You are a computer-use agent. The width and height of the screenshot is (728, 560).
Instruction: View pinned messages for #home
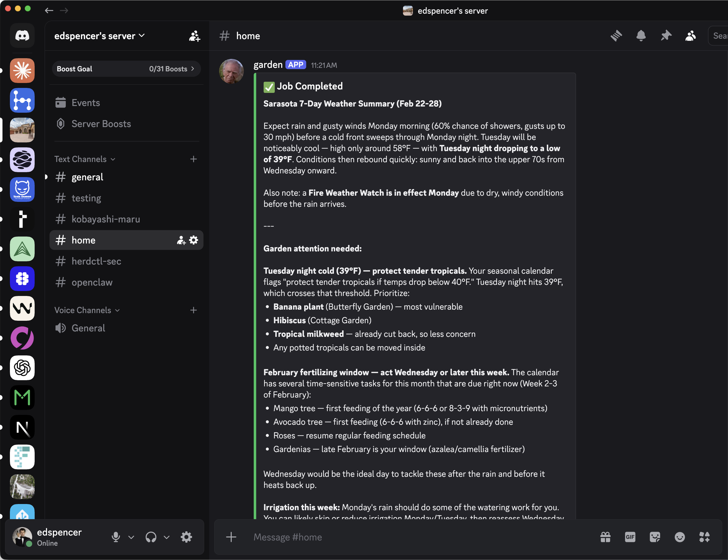point(665,35)
